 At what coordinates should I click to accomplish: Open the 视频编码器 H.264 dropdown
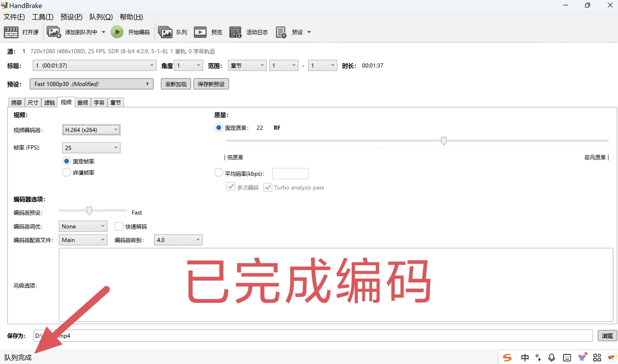pyautogui.click(x=91, y=130)
